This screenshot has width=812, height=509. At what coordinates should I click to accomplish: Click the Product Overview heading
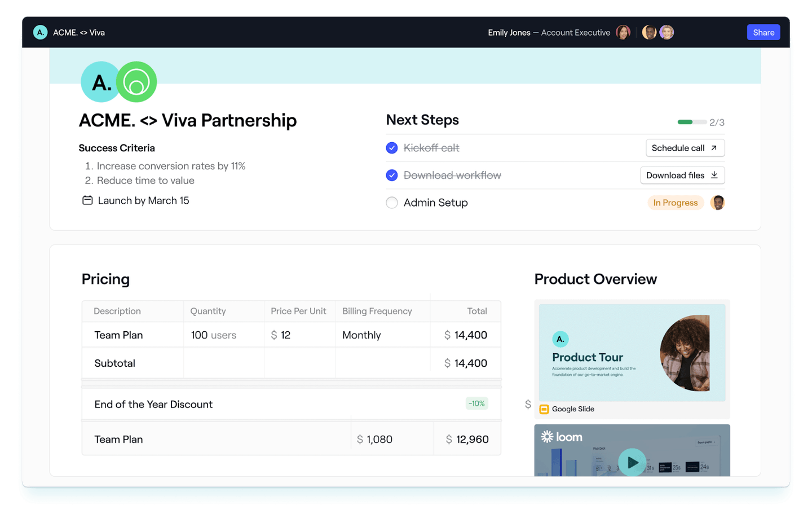[x=595, y=279]
